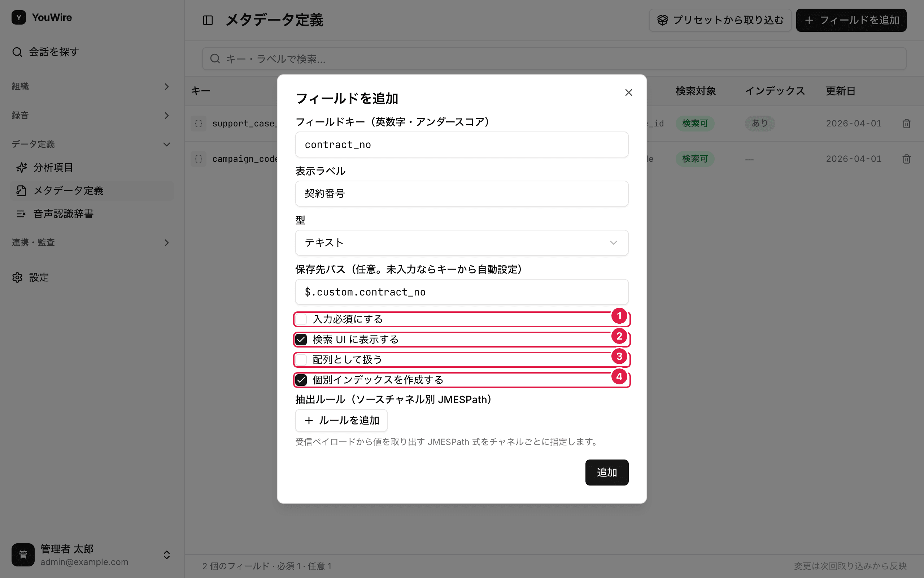
Task: Click the 2026-04-01 date in the campaign_code row
Action: coord(853,159)
